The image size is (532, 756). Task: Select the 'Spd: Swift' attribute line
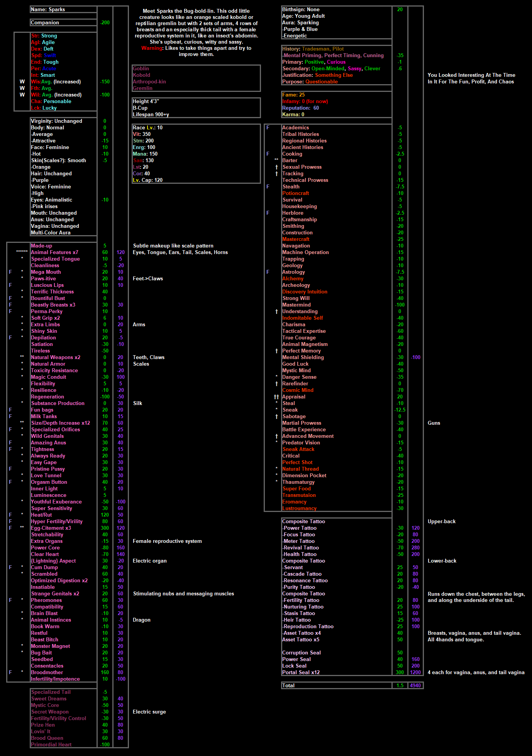click(x=43, y=55)
